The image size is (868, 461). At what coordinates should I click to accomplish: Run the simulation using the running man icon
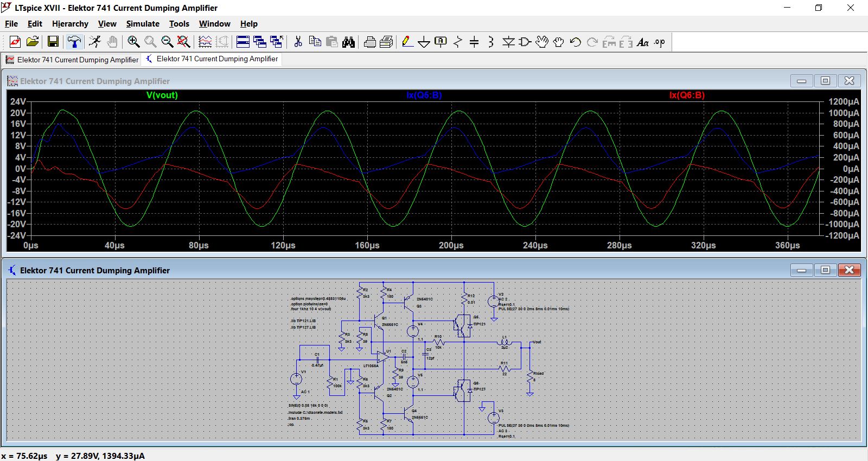pyautogui.click(x=95, y=42)
